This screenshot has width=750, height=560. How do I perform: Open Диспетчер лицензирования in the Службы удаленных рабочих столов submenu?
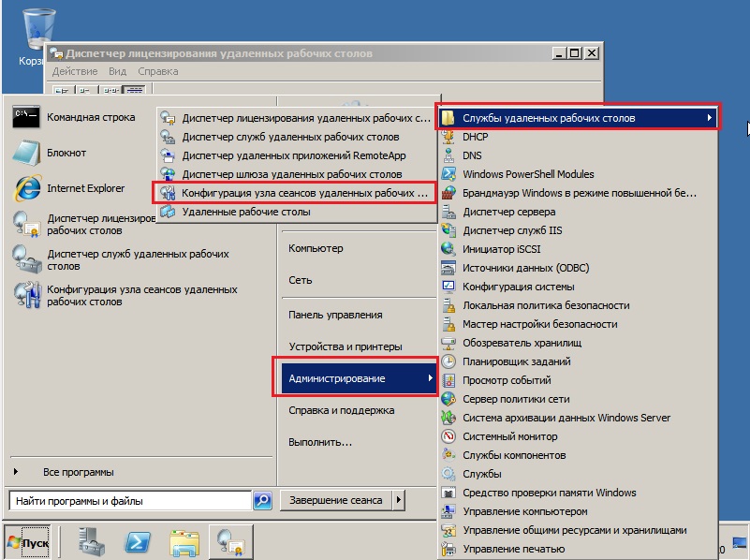[297, 118]
